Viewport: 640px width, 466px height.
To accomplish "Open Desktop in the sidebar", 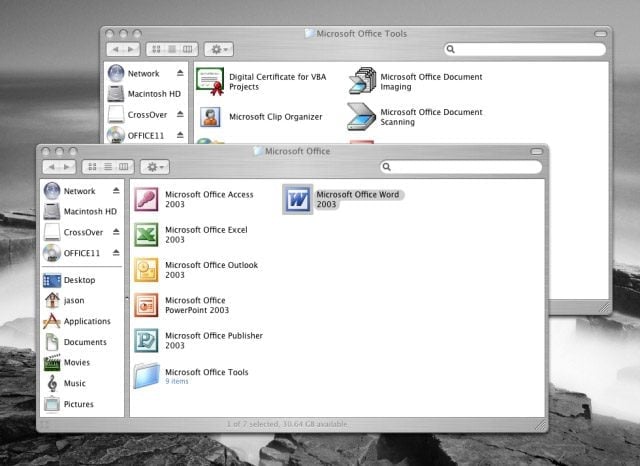I will click(x=69, y=280).
